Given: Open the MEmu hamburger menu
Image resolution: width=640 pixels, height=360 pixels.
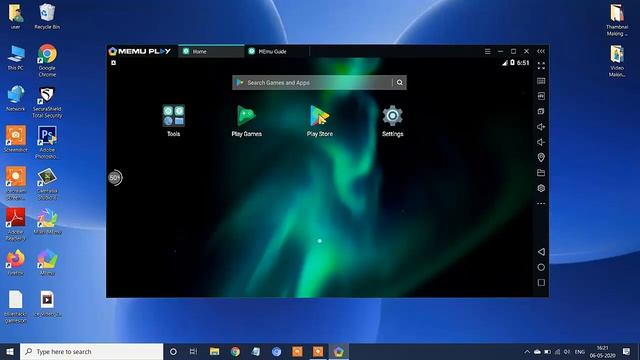Looking at the screenshot, I should tap(487, 51).
